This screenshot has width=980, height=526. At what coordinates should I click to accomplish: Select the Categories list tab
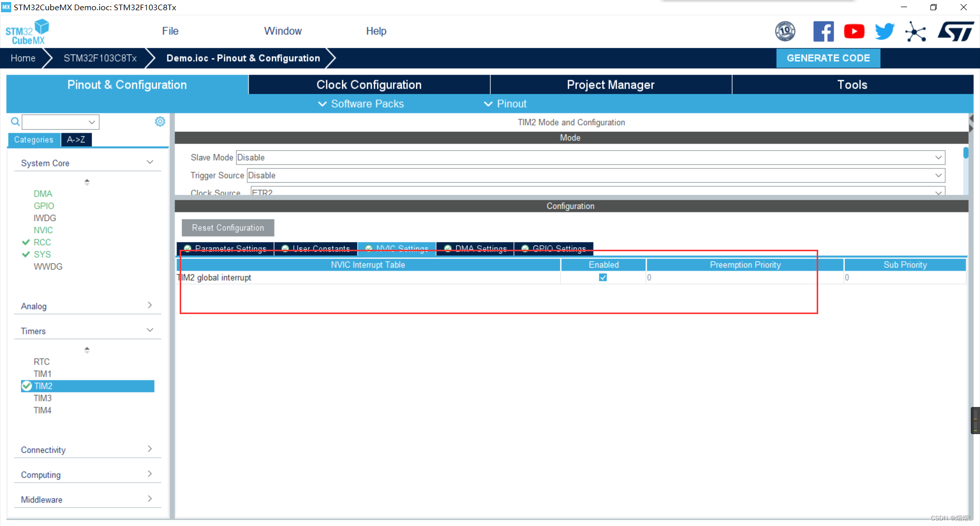click(34, 139)
